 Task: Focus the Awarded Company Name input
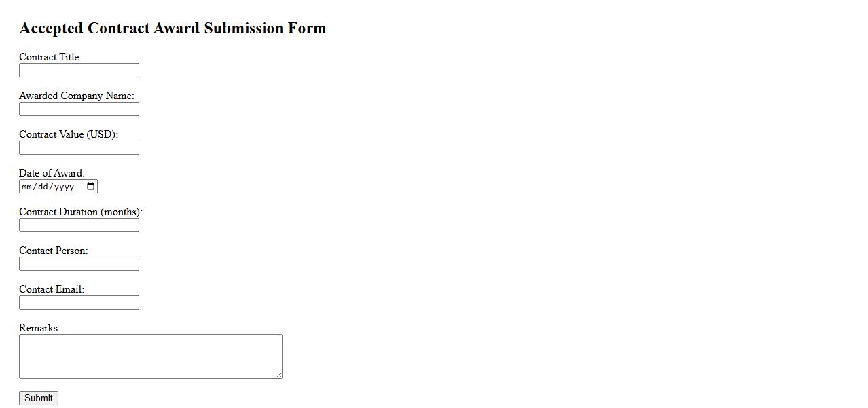(x=79, y=109)
